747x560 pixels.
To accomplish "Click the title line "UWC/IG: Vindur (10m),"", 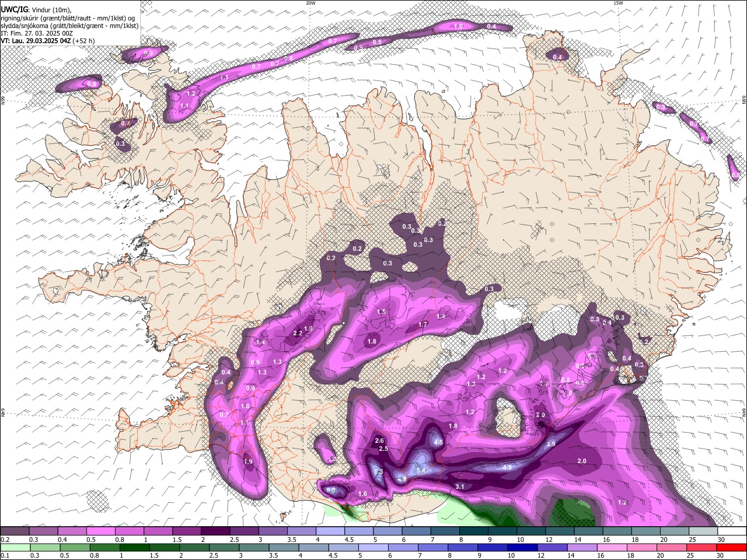I will coord(37,9).
